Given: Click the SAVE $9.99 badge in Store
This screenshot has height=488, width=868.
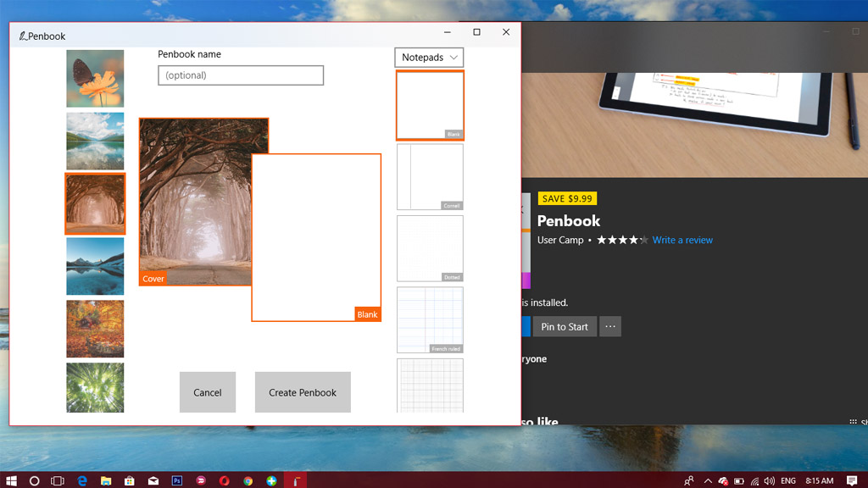Looking at the screenshot, I should click(567, 198).
